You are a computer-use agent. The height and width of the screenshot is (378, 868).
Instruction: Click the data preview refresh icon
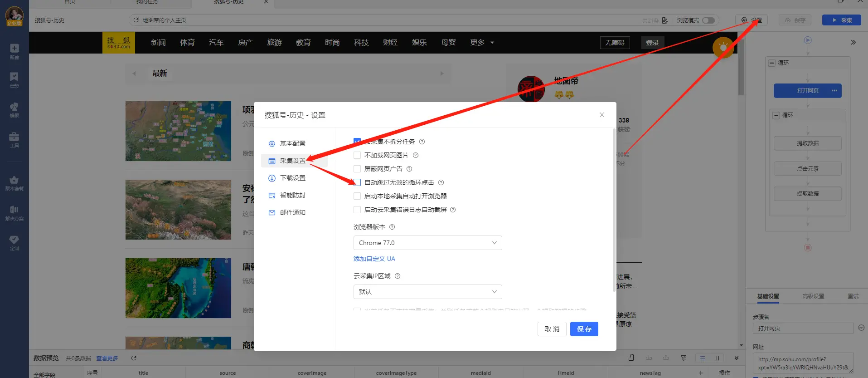click(x=134, y=358)
